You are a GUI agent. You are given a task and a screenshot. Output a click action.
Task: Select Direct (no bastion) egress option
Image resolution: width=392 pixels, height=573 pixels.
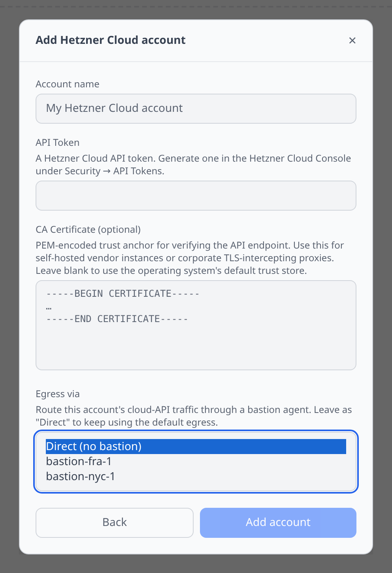tap(196, 447)
